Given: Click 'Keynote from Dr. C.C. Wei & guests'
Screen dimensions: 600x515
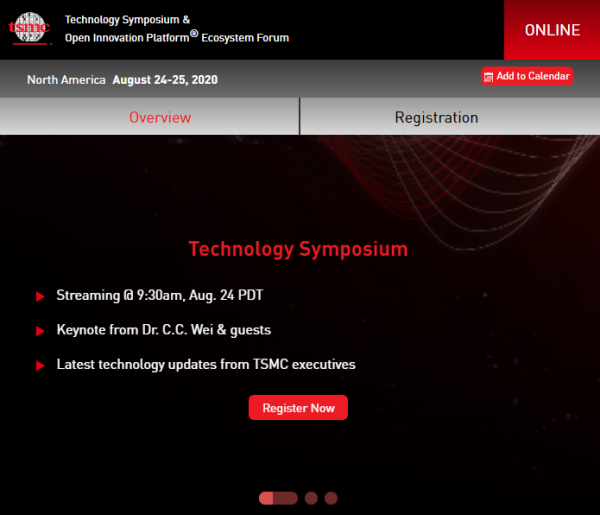Looking at the screenshot, I should (x=164, y=330).
